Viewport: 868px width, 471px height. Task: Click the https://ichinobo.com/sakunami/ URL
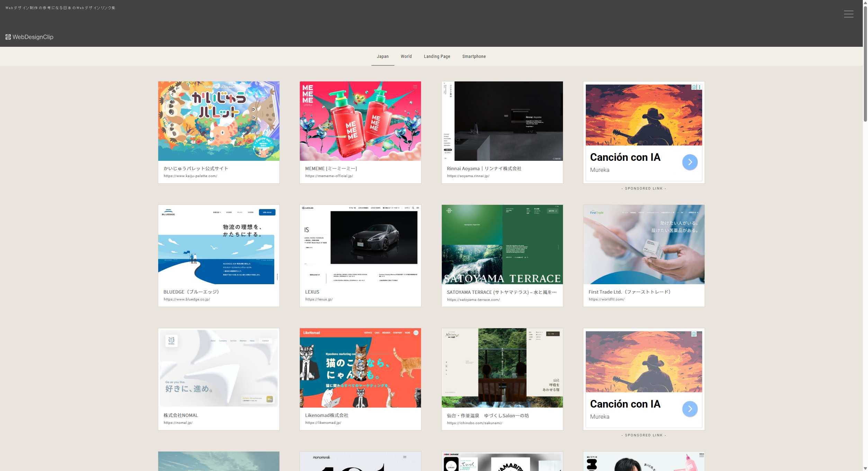click(474, 423)
